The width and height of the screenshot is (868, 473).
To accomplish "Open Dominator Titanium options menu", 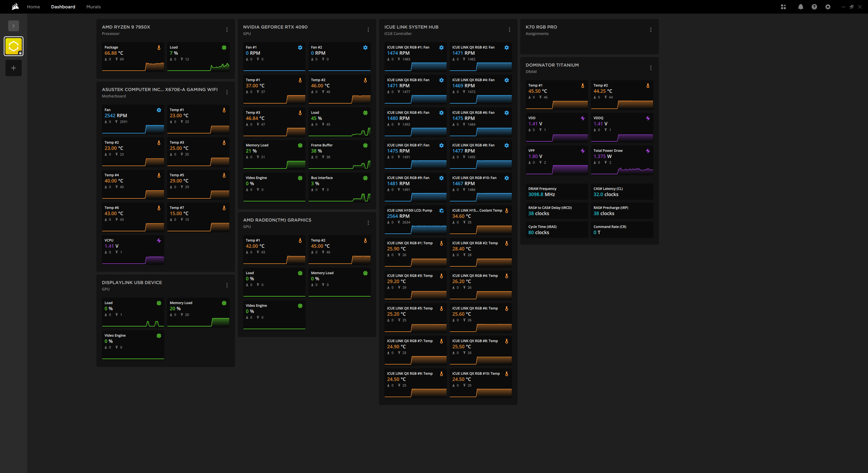I will click(651, 68).
